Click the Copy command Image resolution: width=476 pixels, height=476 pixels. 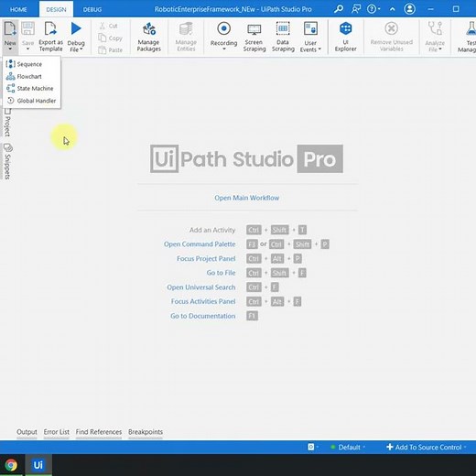[x=111, y=38]
